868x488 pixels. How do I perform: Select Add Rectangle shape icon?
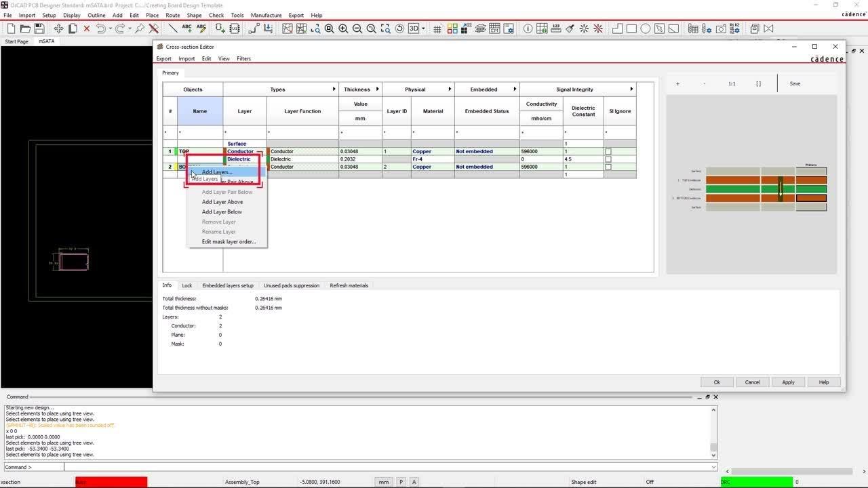point(631,28)
